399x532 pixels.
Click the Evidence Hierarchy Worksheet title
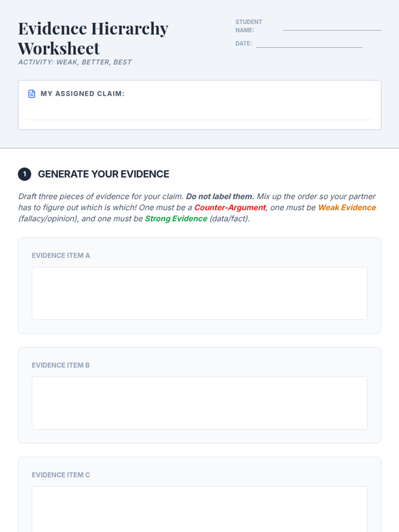(x=93, y=38)
